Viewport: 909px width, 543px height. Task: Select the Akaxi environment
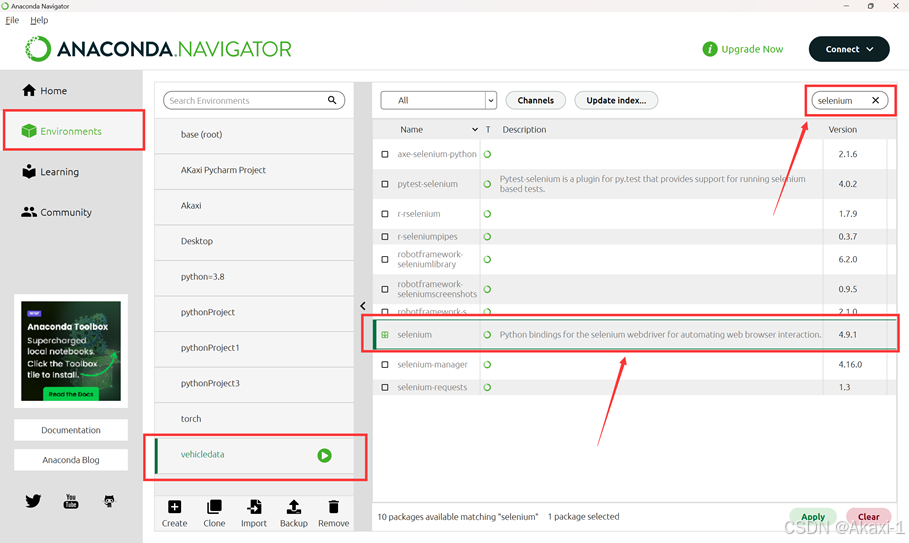[x=254, y=206]
